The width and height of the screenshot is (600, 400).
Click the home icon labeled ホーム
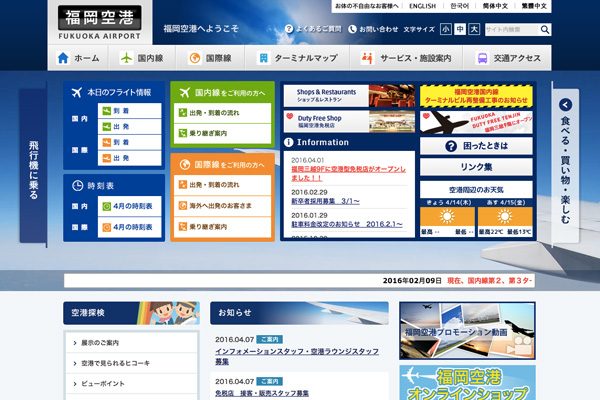[x=63, y=58]
